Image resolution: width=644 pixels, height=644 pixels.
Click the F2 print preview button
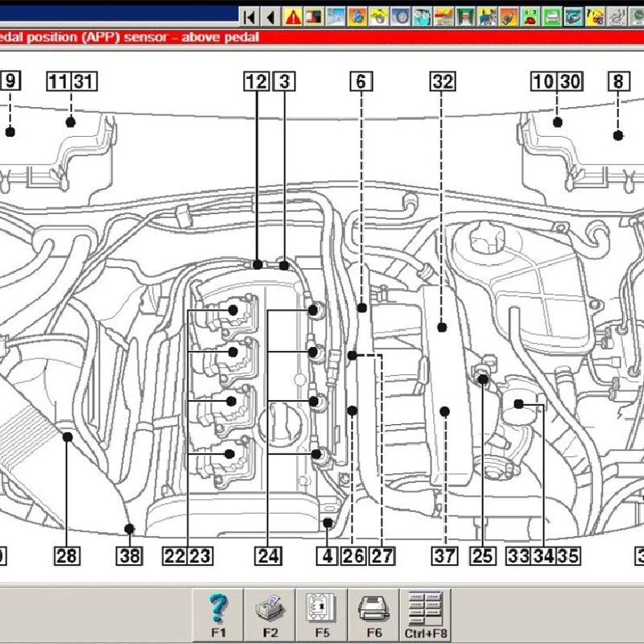coord(270,614)
